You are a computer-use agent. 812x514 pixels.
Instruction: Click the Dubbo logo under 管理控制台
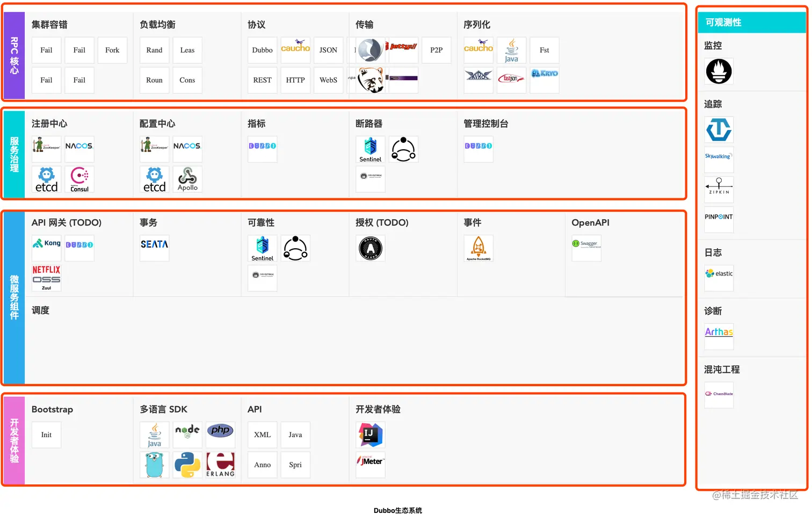[479, 149]
